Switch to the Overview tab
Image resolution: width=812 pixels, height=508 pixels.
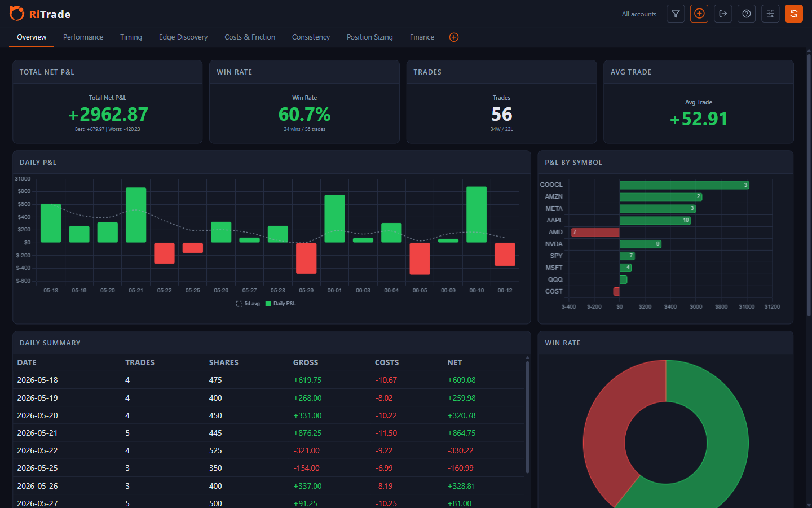click(x=32, y=37)
